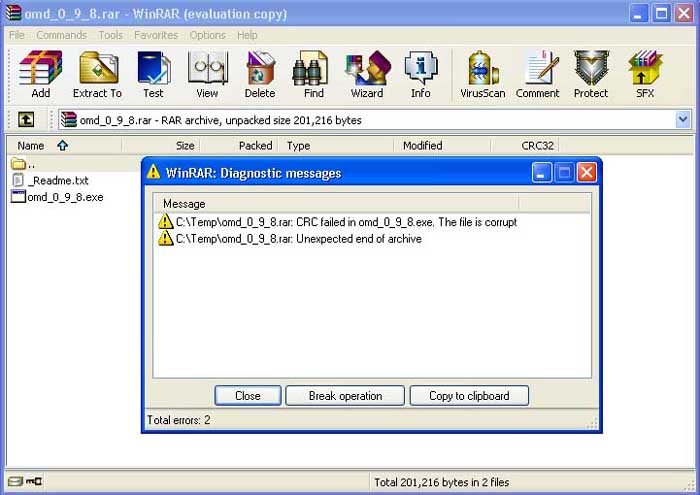
Task: Close the Diagnostic messages dialog with X
Action: point(587,172)
